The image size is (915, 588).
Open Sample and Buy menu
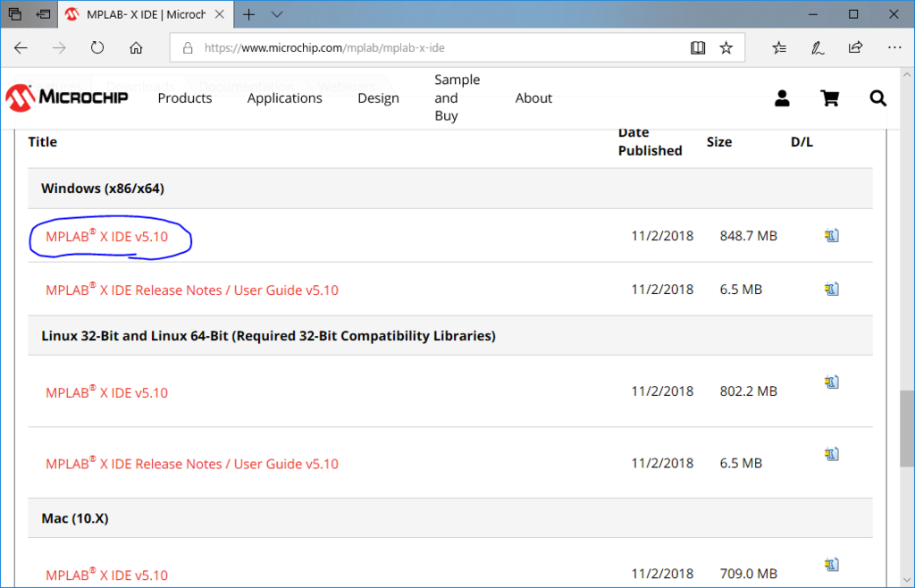click(457, 97)
